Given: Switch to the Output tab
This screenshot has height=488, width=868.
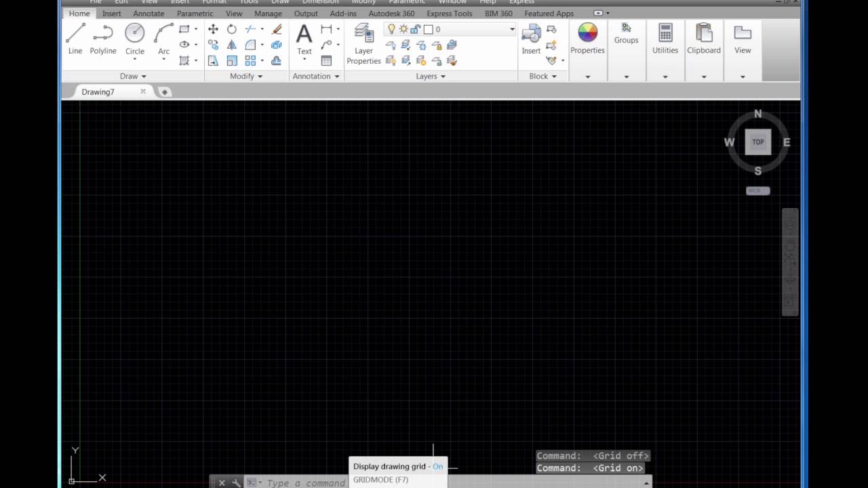Looking at the screenshot, I should pyautogui.click(x=306, y=14).
